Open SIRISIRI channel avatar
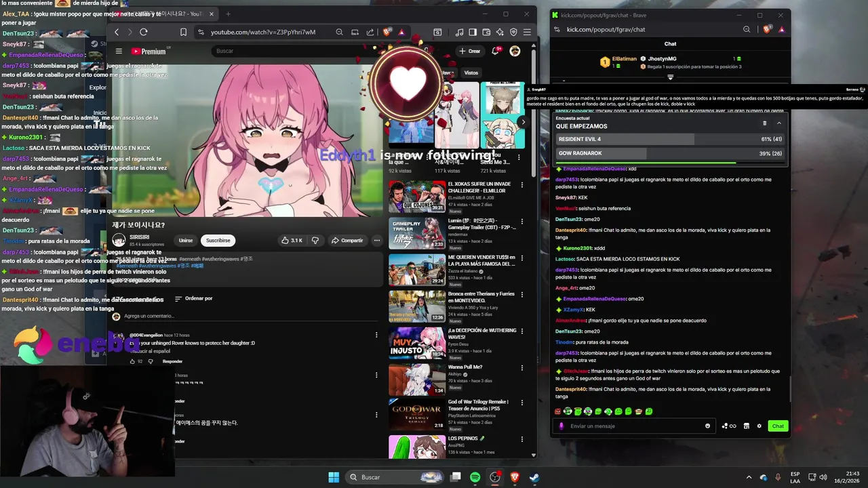The image size is (868, 488). tap(119, 240)
